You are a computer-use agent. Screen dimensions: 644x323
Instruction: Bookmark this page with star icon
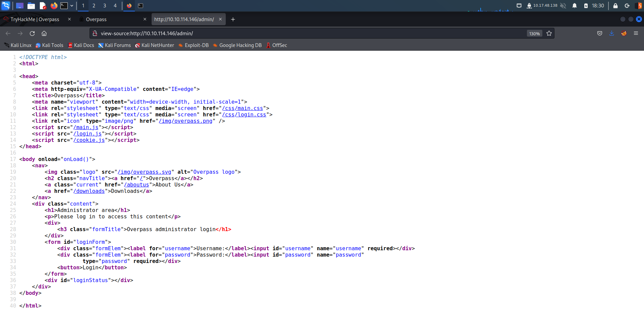click(x=549, y=33)
